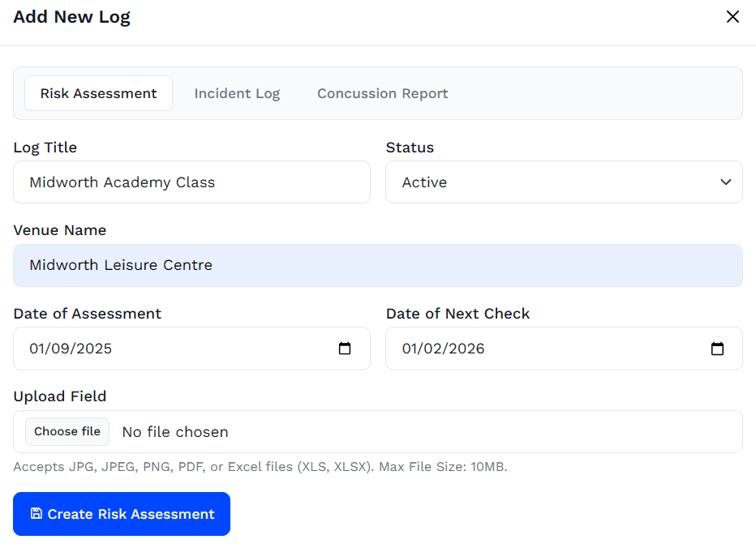Click the 01/09/2025 assessment date value
756x548 pixels.
point(71,349)
